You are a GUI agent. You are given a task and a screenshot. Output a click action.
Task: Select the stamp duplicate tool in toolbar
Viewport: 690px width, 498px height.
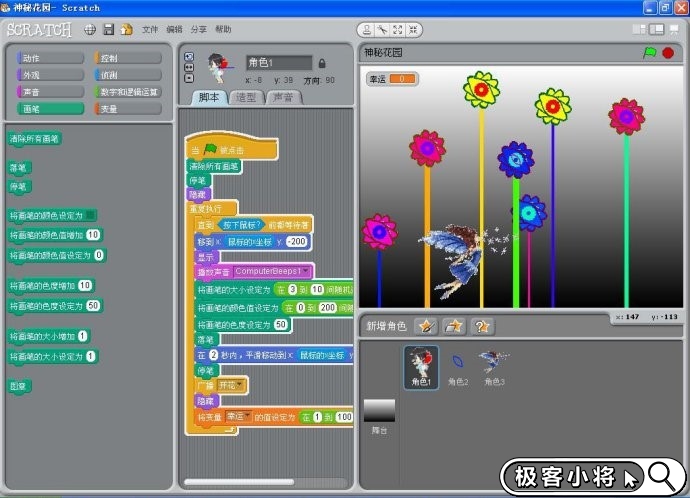[x=368, y=30]
